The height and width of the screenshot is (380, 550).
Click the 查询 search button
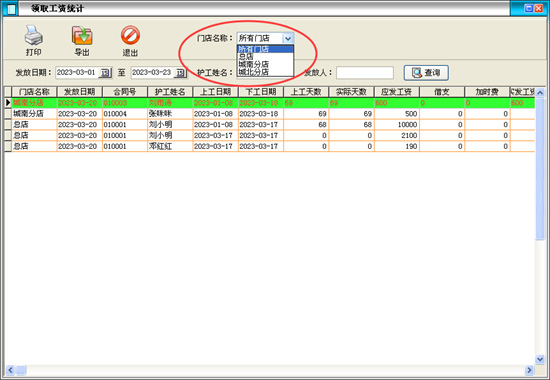tap(426, 73)
